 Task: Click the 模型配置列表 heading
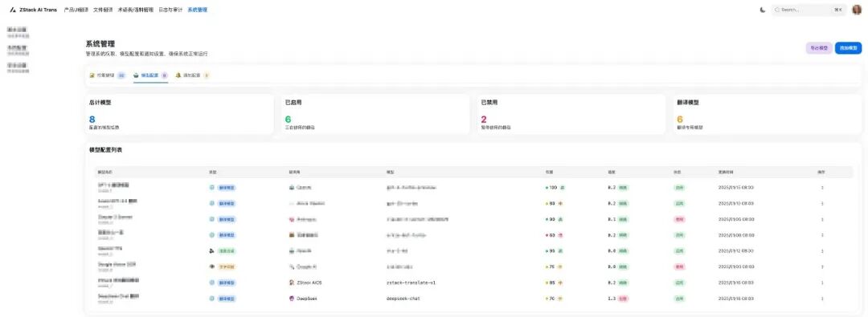point(105,150)
